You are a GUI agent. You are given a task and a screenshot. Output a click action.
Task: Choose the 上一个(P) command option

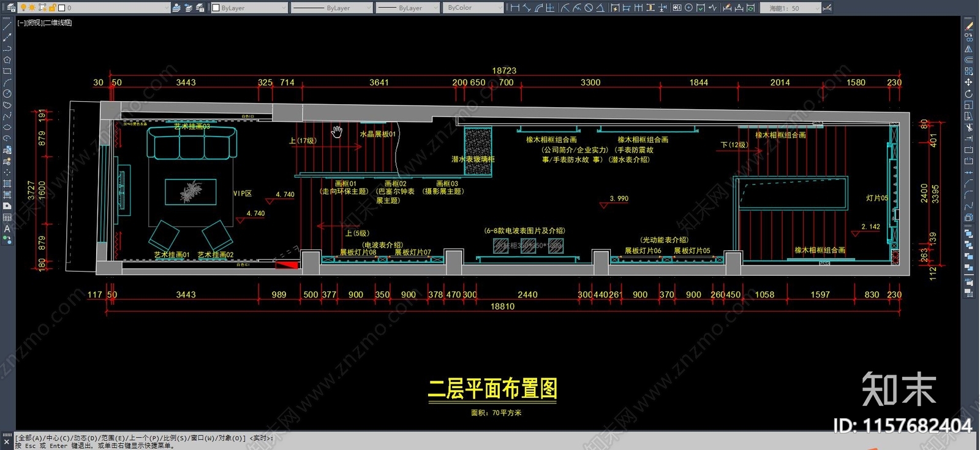click(x=144, y=438)
